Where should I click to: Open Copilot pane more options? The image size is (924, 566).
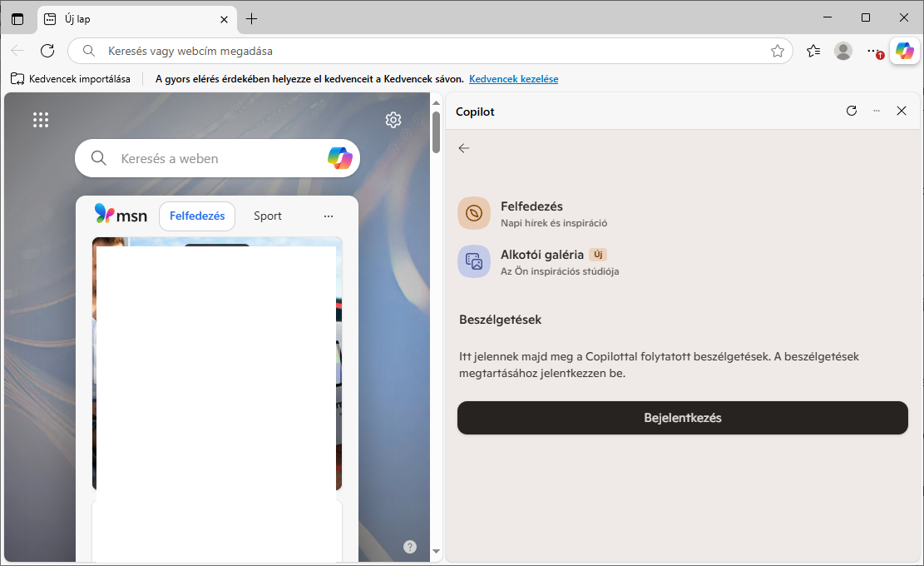pyautogui.click(x=876, y=111)
